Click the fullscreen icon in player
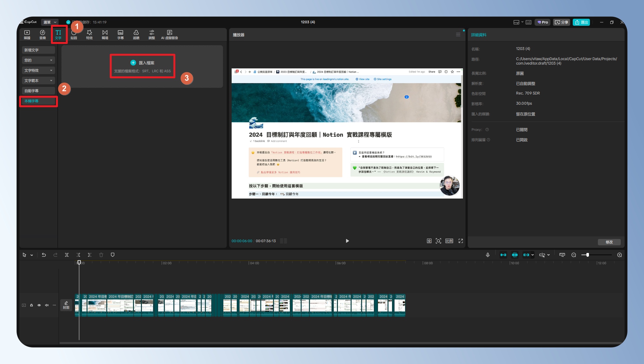This screenshot has height=364, width=644. click(x=460, y=241)
